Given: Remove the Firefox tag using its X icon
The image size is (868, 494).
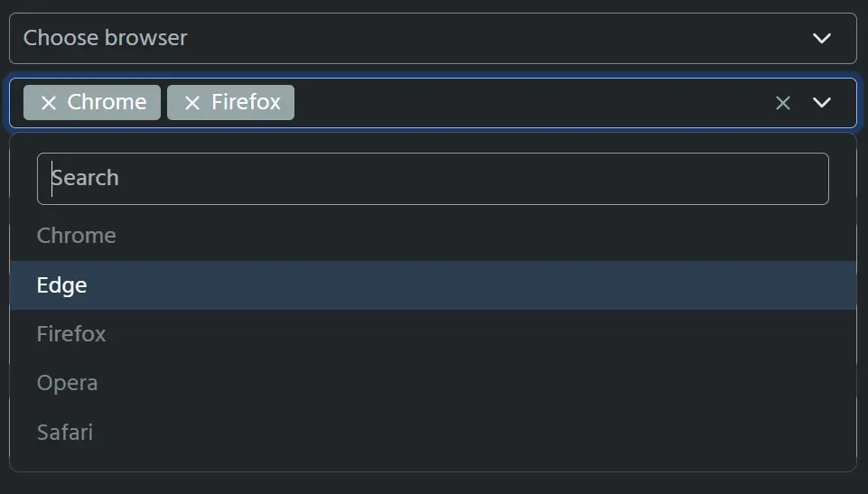Looking at the screenshot, I should coord(192,103).
